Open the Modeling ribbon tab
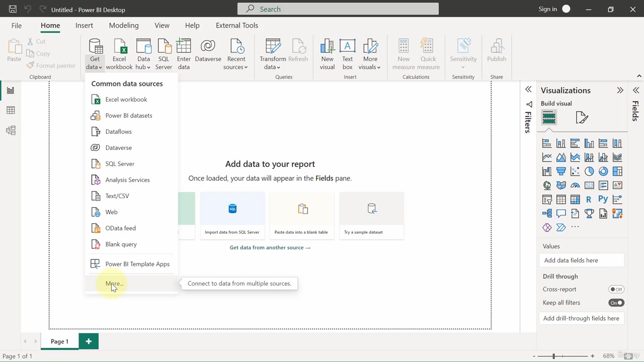This screenshot has width=644, height=362. [x=124, y=25]
